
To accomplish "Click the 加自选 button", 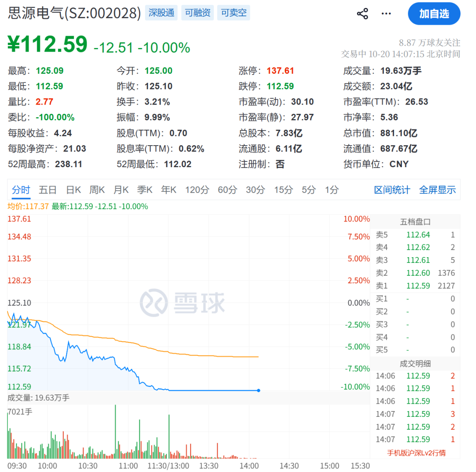I will tap(434, 14).
